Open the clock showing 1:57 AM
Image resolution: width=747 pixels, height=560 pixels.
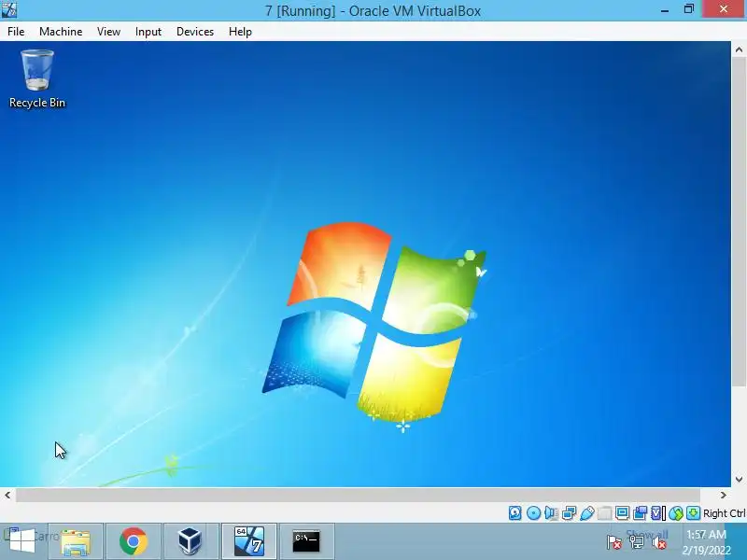click(707, 542)
